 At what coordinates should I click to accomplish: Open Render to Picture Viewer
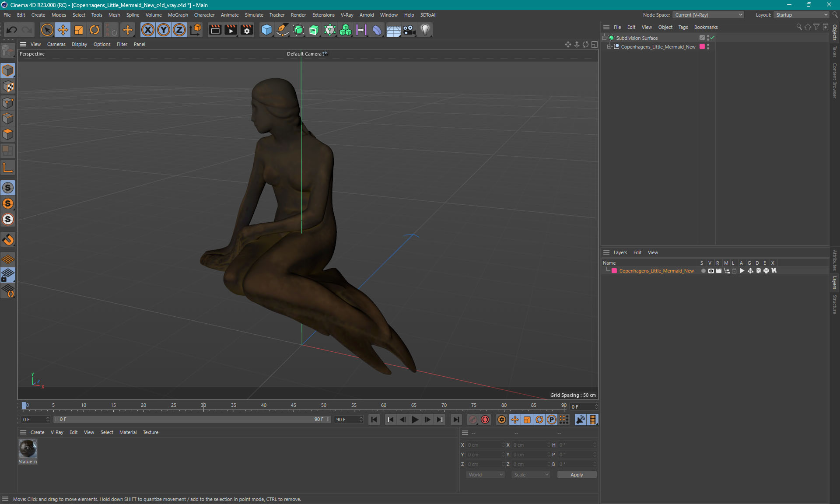click(231, 30)
